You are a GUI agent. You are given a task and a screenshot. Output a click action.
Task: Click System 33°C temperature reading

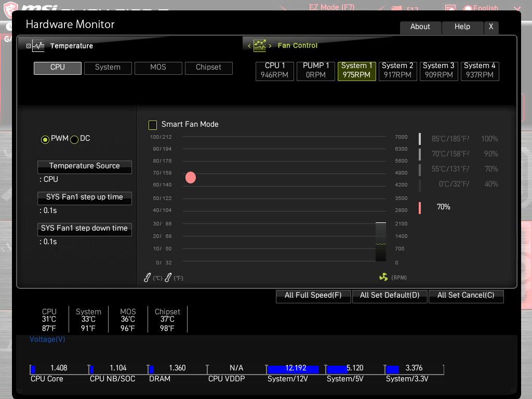[88, 320]
